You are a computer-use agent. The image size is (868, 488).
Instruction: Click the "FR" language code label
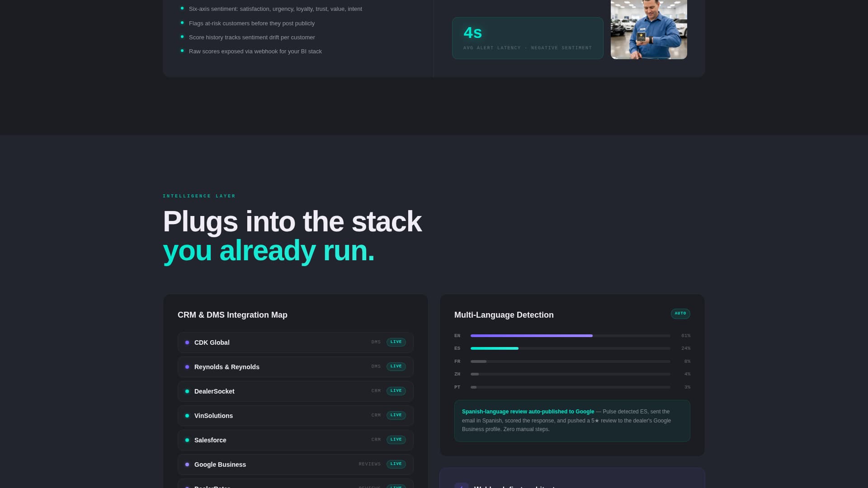coord(458,361)
